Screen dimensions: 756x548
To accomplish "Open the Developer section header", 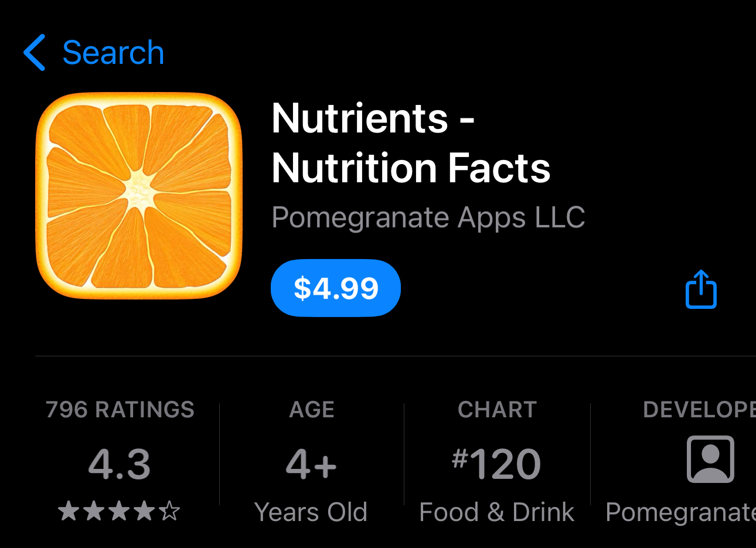I will (x=699, y=410).
